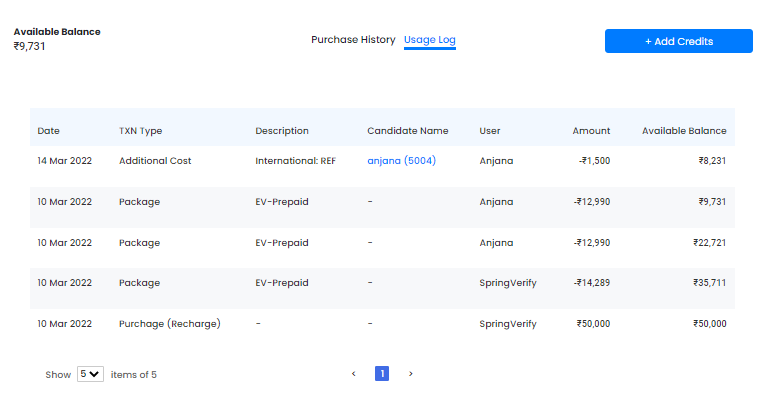
Task: Click the TXN Type column header
Action: pos(141,130)
